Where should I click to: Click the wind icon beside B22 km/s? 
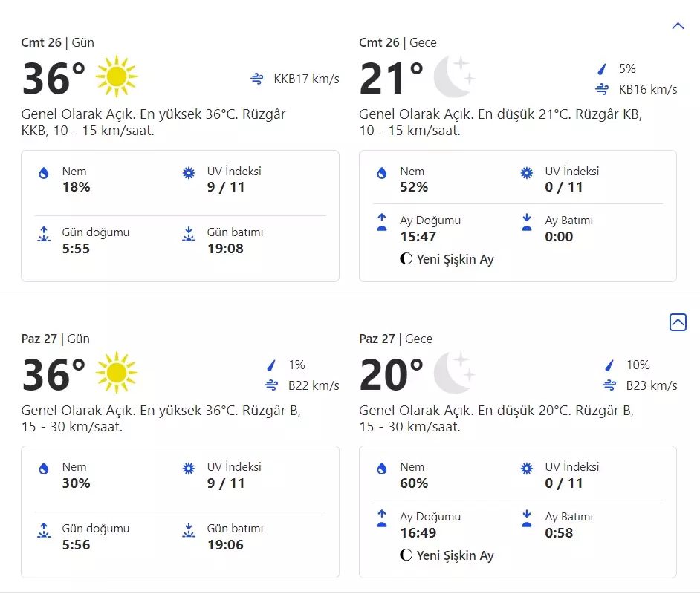pos(271,385)
